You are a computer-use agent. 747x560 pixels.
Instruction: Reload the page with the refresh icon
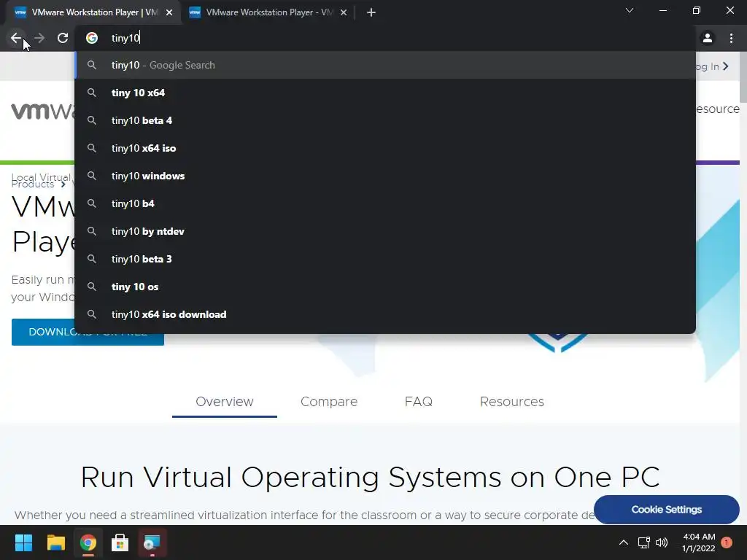point(63,38)
